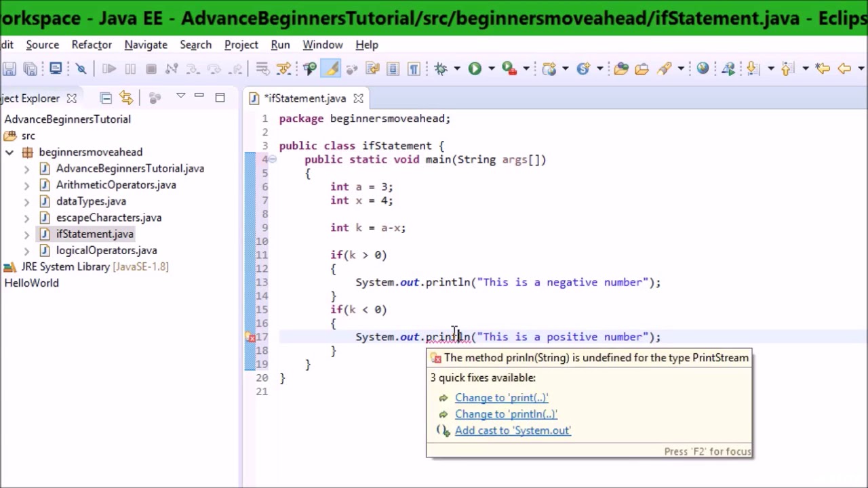The width and height of the screenshot is (868, 488).
Task: Click the Suspend debug icon
Action: click(130, 68)
